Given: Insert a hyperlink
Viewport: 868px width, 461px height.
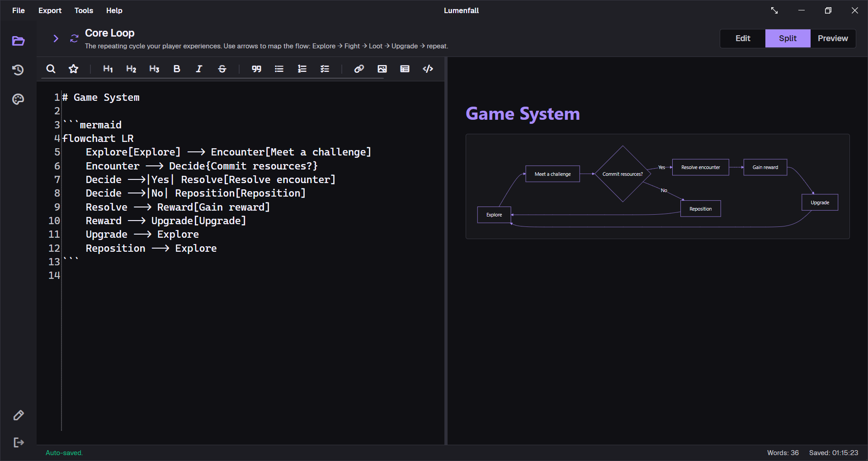Looking at the screenshot, I should coord(359,69).
